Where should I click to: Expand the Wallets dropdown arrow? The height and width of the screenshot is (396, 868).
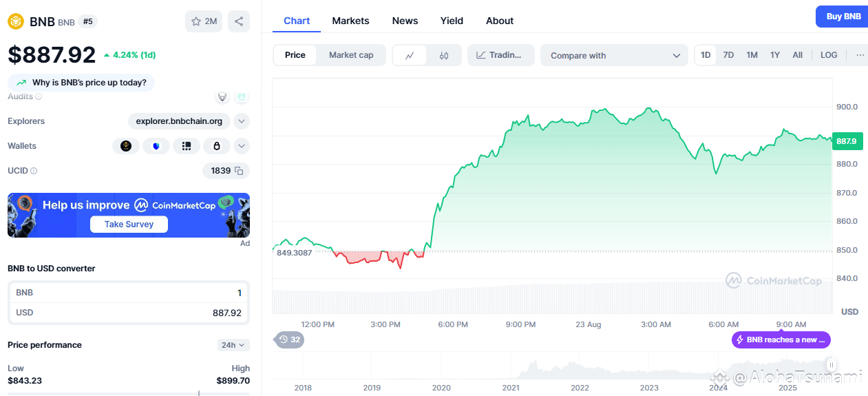click(242, 146)
